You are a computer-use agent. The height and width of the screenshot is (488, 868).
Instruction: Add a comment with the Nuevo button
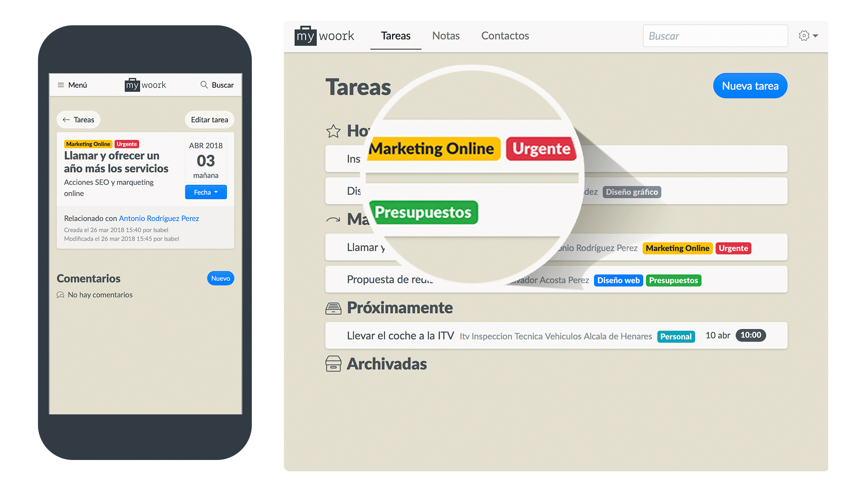(221, 278)
